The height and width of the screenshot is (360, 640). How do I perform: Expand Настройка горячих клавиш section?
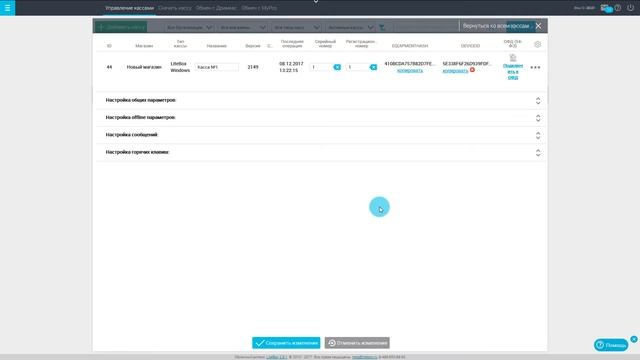pos(320,152)
